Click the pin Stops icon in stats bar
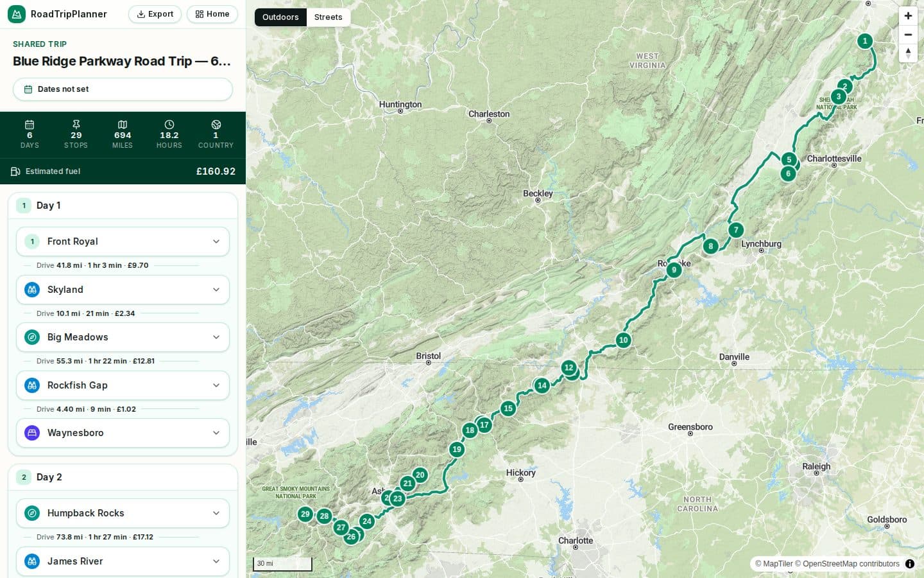 click(76, 125)
